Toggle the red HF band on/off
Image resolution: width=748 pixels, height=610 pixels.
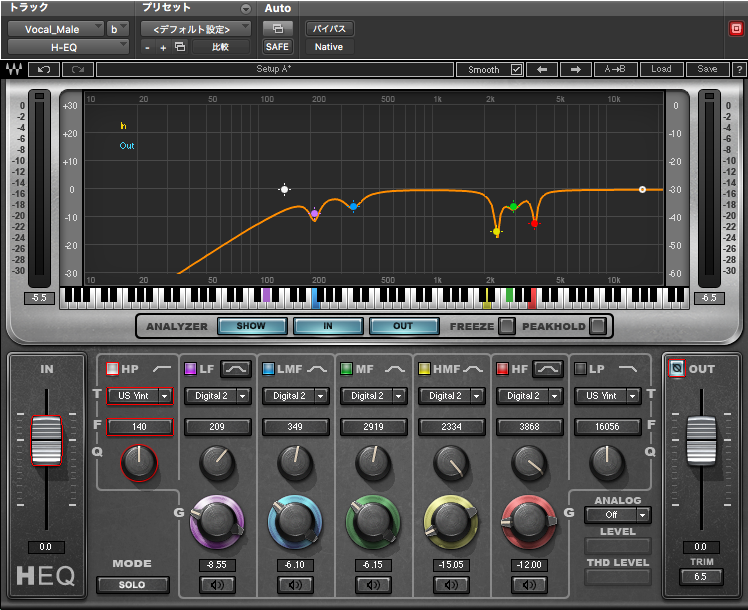point(502,369)
